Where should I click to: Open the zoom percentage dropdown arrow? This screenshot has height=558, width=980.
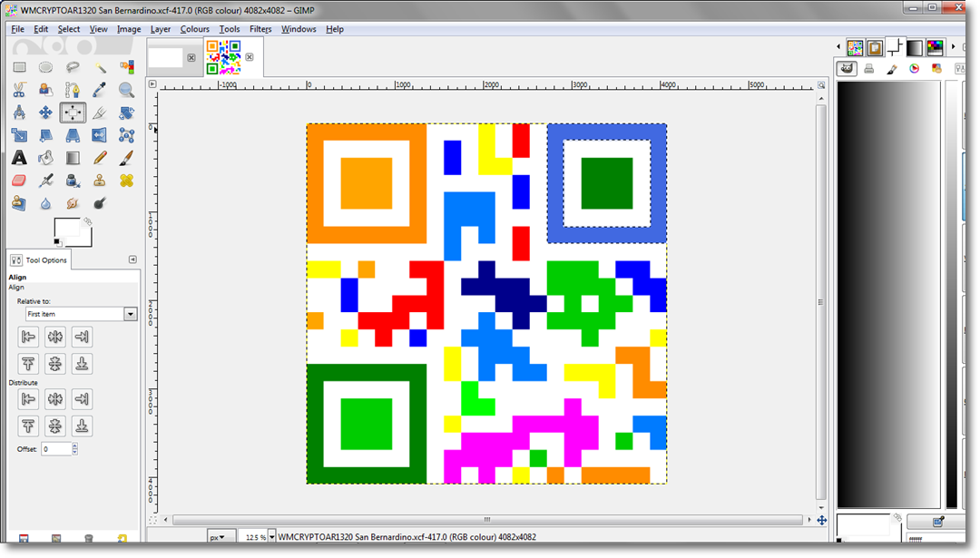[x=271, y=537]
